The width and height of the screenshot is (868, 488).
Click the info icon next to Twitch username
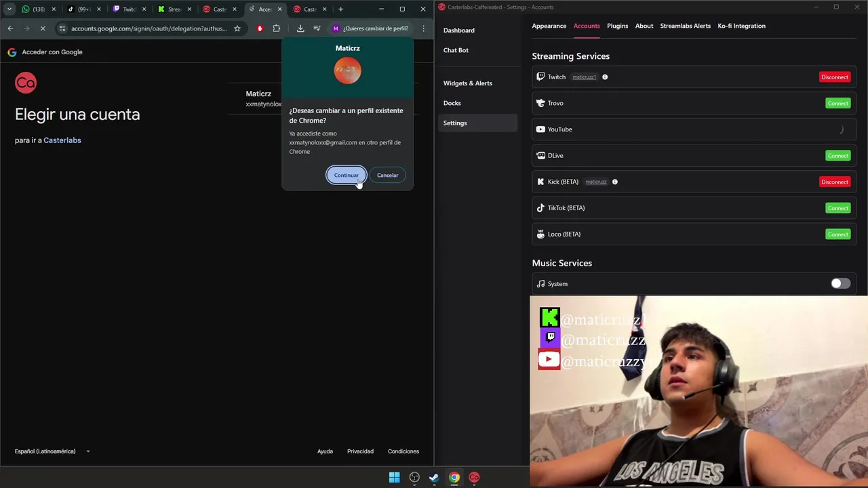pos(605,77)
